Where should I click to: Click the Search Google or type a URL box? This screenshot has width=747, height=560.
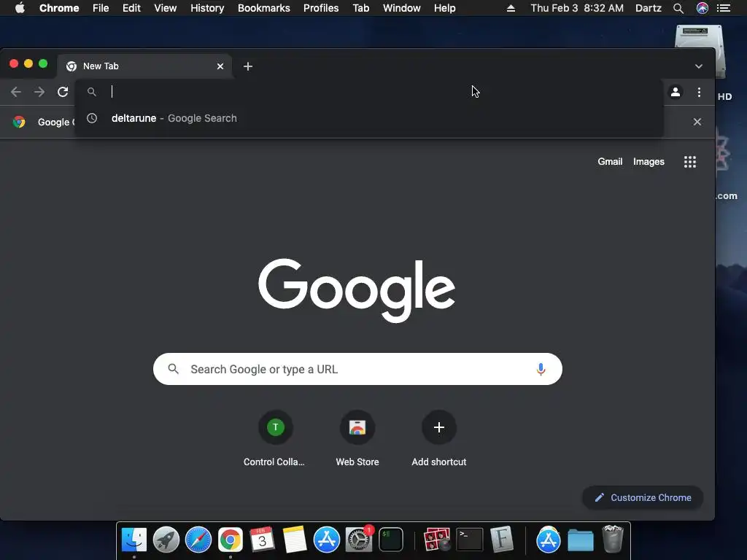[357, 369]
